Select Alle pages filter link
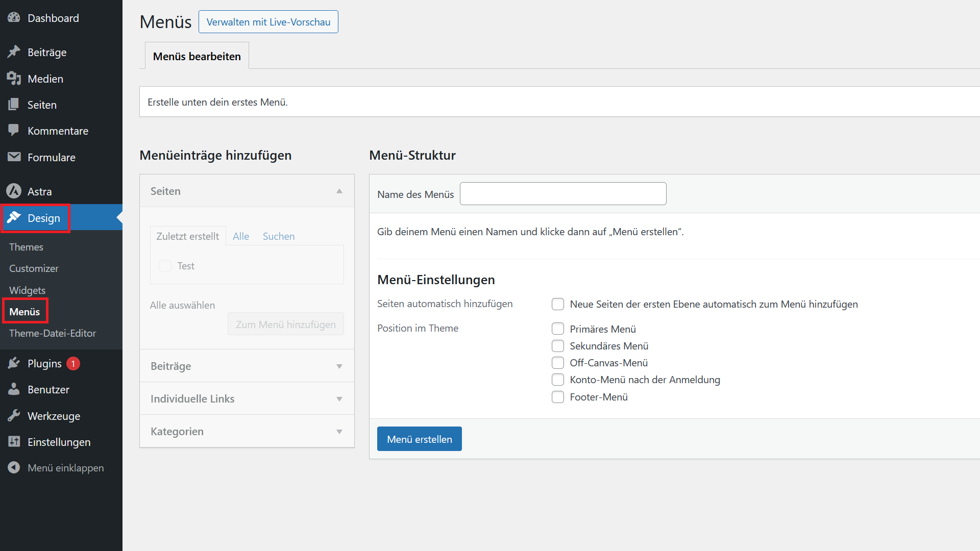Screen dimensions: 980x551 click(x=241, y=236)
